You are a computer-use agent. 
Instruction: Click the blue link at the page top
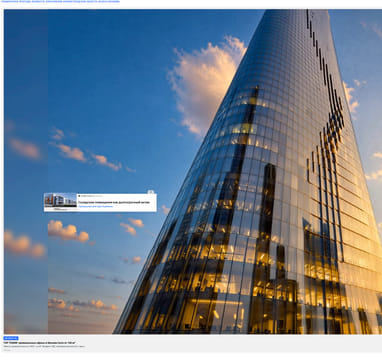[x=60, y=1]
